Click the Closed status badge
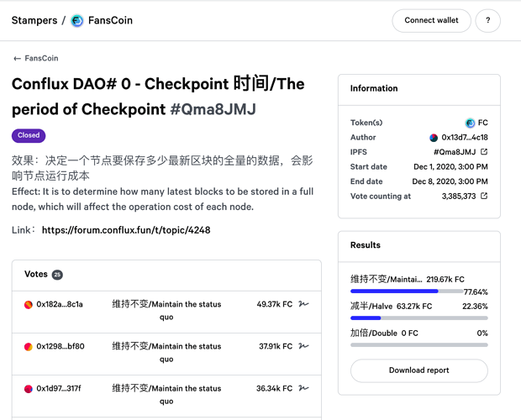Viewport: 521px width, 420px height. [x=29, y=135]
